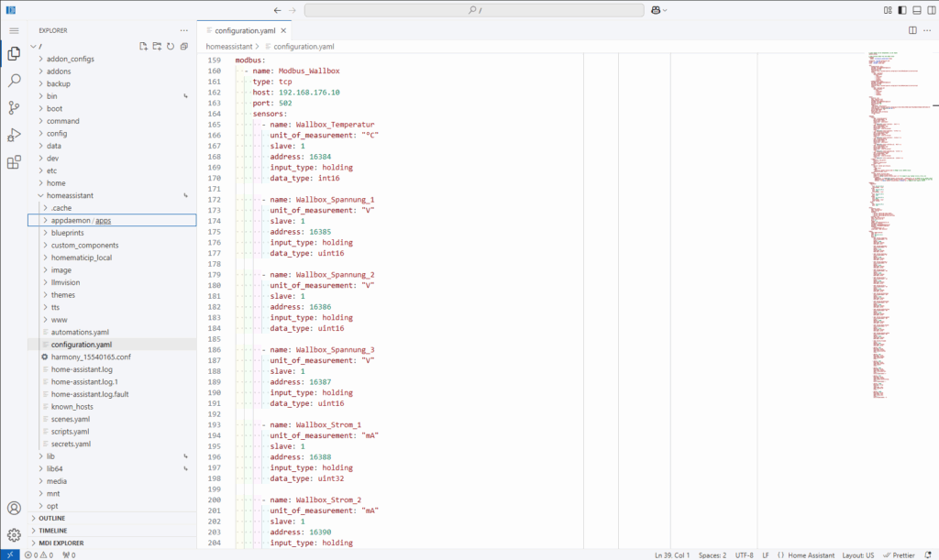939x560 pixels.
Task: Open Explorer views and more actions menu
Action: (183, 30)
